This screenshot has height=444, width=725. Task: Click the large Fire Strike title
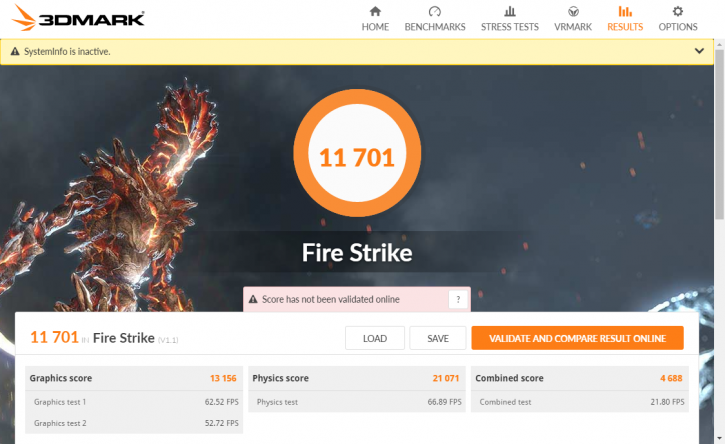(357, 253)
